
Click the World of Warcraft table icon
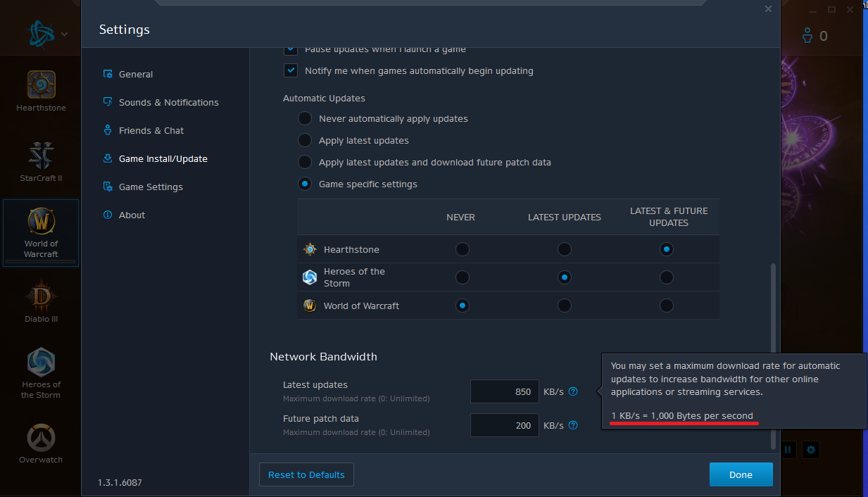click(310, 306)
